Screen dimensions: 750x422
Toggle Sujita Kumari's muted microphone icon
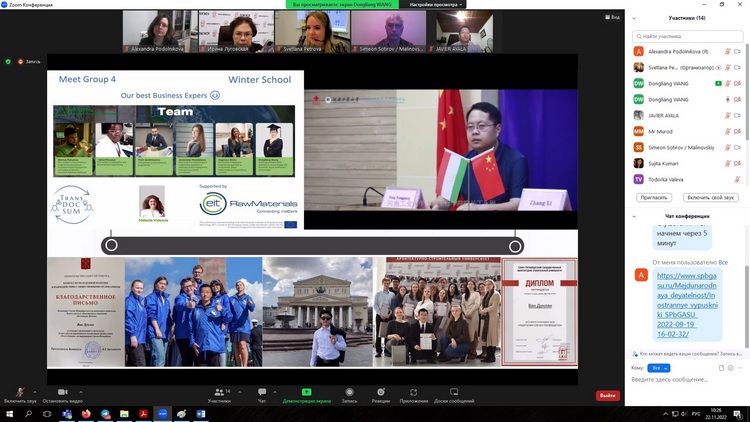click(728, 163)
